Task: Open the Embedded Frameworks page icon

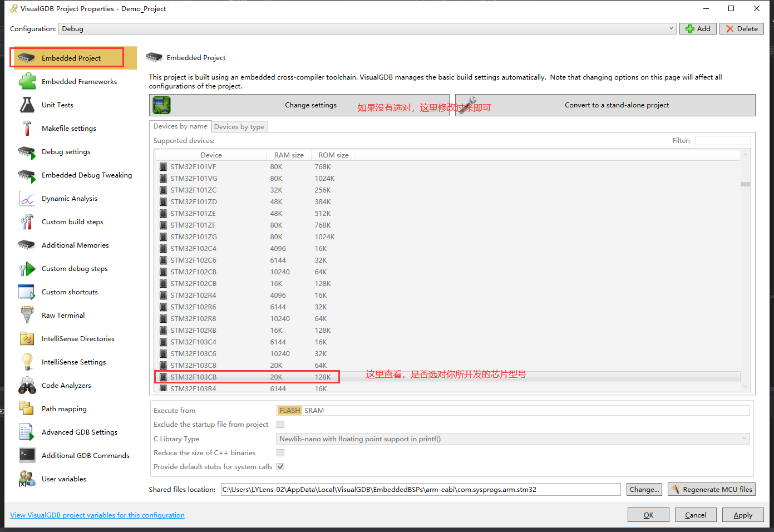Action: click(27, 81)
